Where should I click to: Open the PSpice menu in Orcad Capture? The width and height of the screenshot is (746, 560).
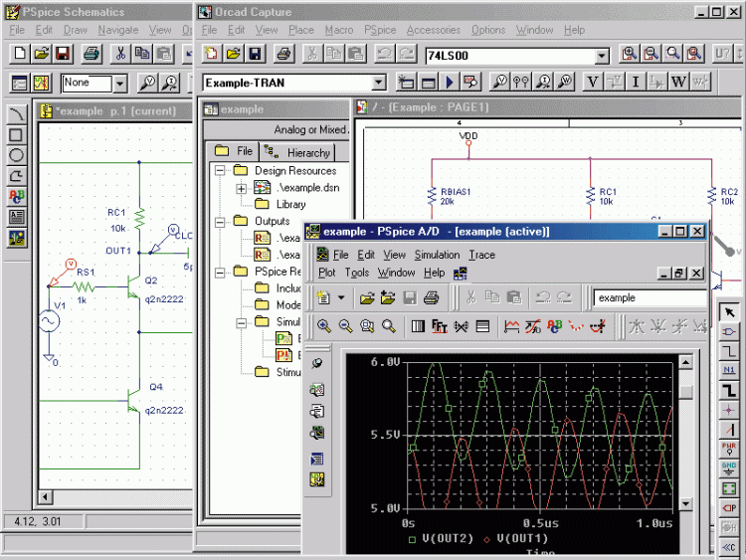380,30
